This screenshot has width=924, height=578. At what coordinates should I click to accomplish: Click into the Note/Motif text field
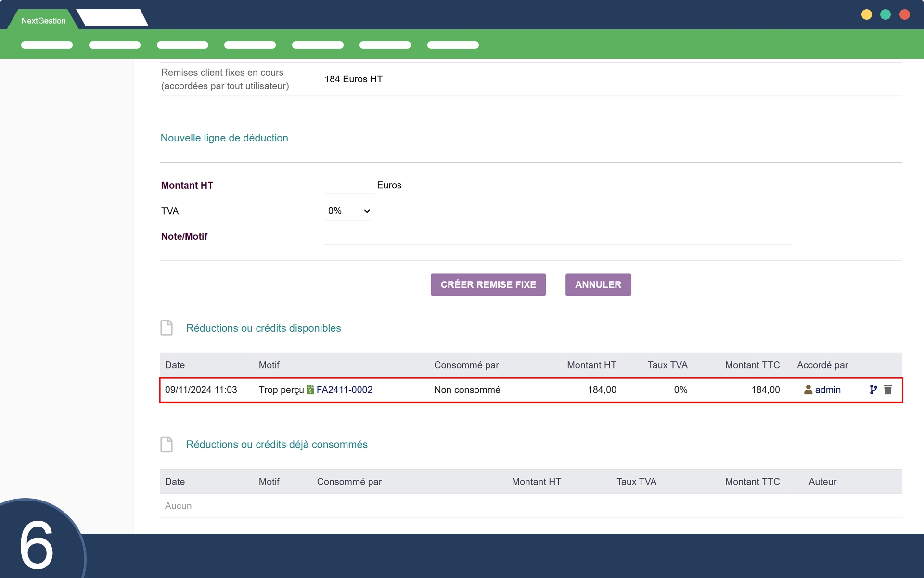pos(557,237)
